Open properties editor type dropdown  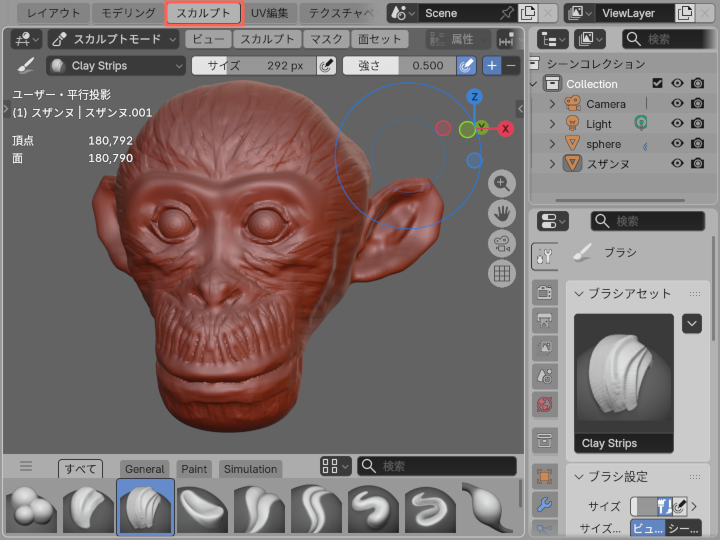[x=553, y=221]
